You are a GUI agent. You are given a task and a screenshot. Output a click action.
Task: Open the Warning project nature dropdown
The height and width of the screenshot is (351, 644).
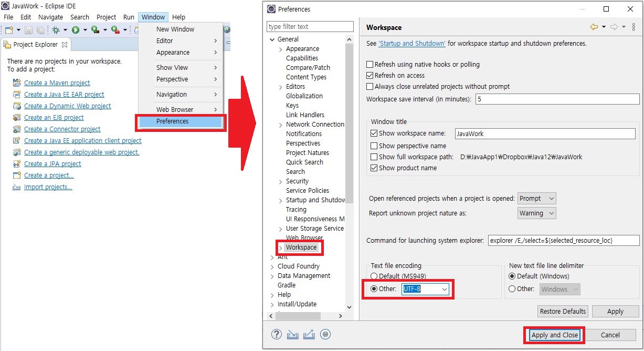click(x=536, y=213)
